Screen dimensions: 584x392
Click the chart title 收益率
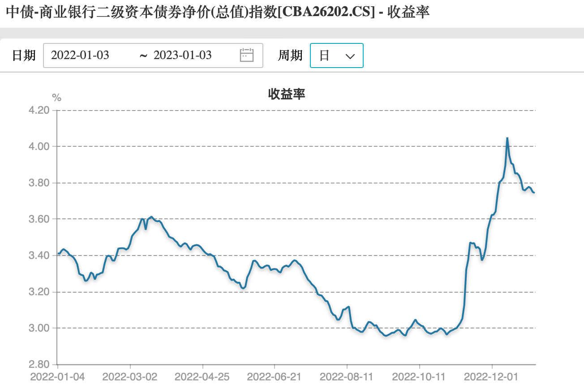(287, 94)
